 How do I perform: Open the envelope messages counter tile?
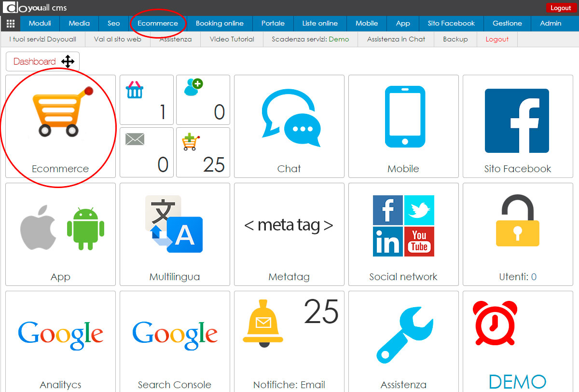[147, 152]
